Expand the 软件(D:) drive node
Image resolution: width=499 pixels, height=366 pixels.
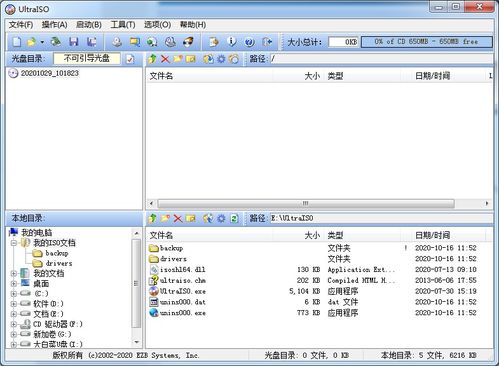pos(14,304)
